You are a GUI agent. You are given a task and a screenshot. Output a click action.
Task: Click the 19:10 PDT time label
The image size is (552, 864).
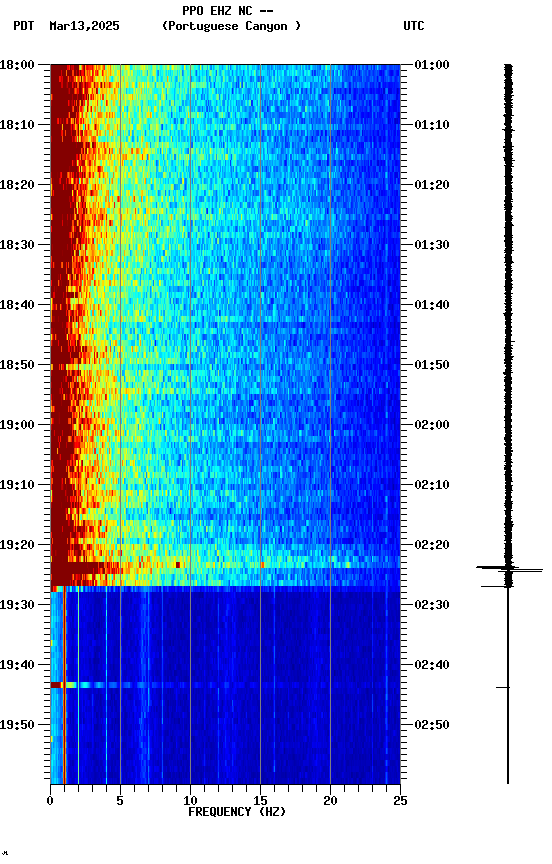click(17, 485)
